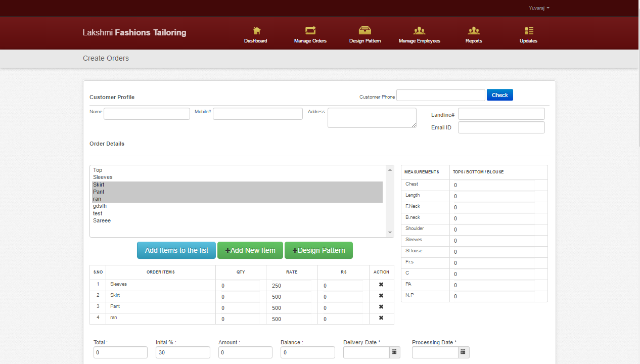Remove the Pant order row
Screen dimensions: 640x364
pos(381,307)
